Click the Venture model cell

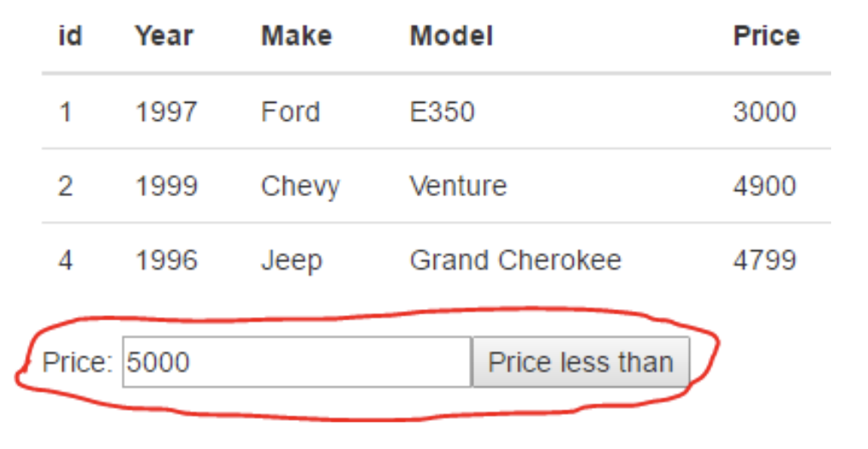[x=458, y=186]
